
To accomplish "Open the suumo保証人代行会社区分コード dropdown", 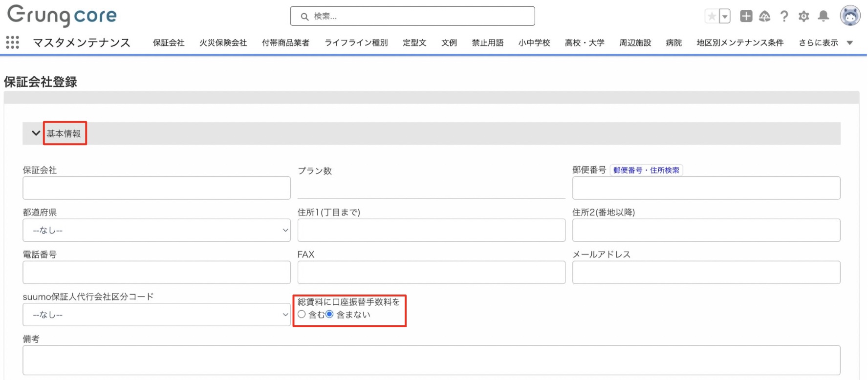I will (156, 315).
